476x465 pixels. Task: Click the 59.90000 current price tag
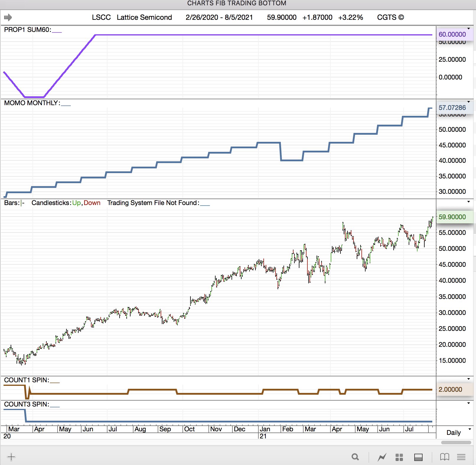tap(452, 217)
